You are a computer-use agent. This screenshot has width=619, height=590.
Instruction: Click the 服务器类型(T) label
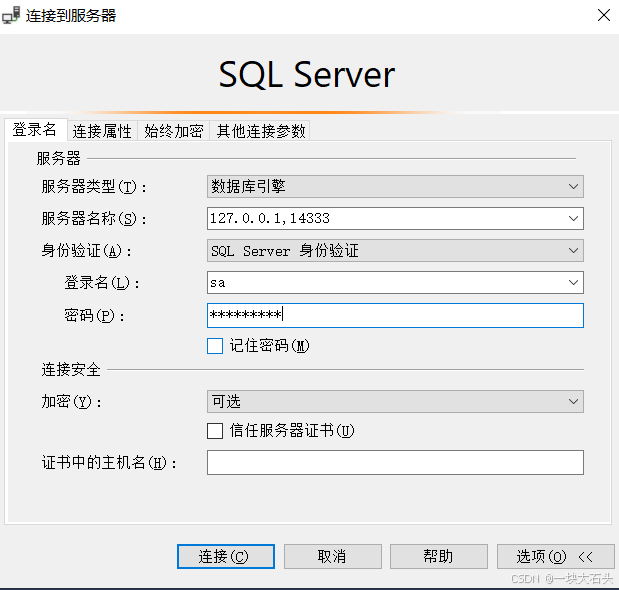(x=94, y=187)
